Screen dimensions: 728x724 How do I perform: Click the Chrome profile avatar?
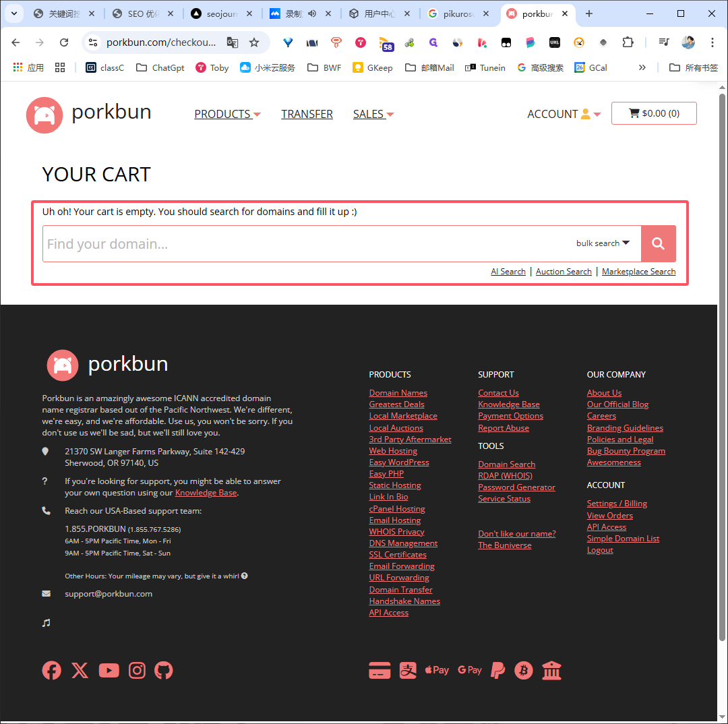coord(688,42)
